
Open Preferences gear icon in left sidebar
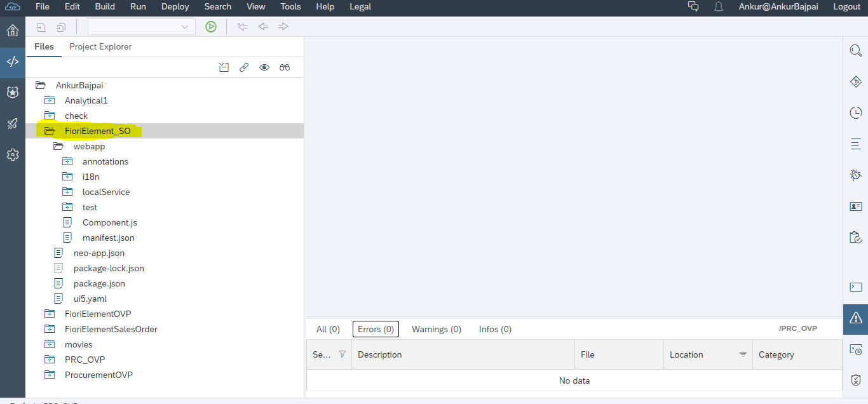(13, 154)
